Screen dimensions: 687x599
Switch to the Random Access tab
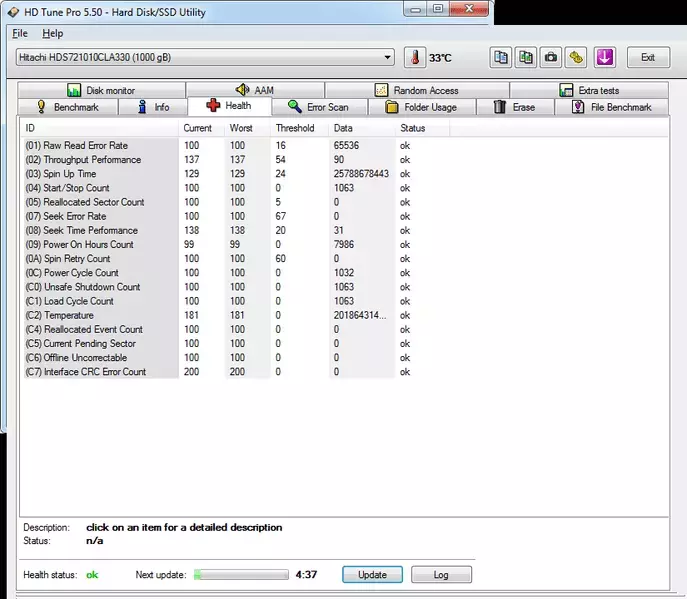pos(417,90)
